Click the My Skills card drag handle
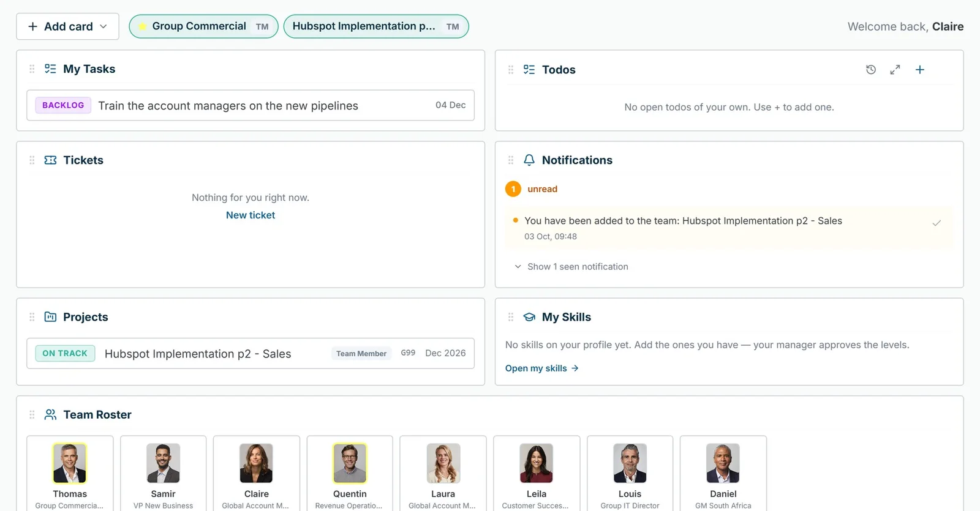 coord(511,317)
